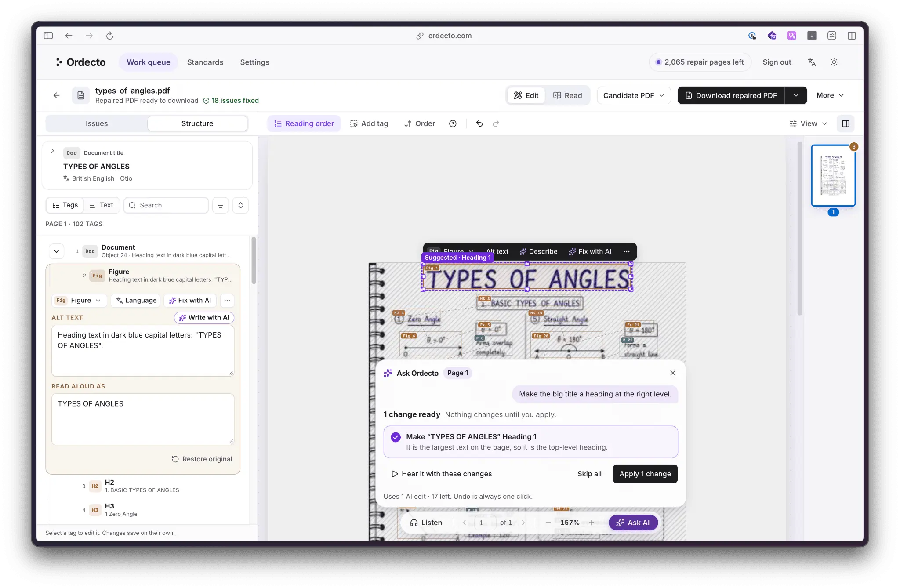900x588 pixels.
Task: Click the translate language icon near Sign out
Action: [812, 62]
